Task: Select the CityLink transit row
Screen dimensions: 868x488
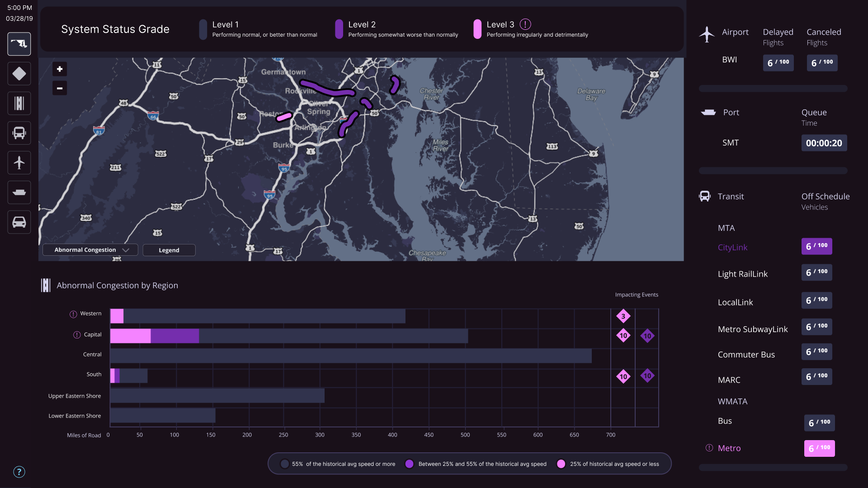Action: pos(732,248)
